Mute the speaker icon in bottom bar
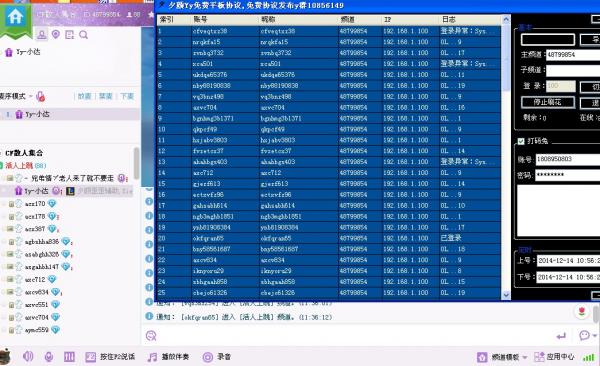The image size is (600, 366). 28,357
